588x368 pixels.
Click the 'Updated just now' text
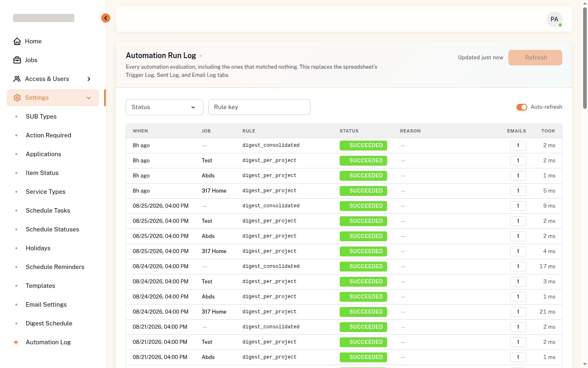(x=481, y=58)
